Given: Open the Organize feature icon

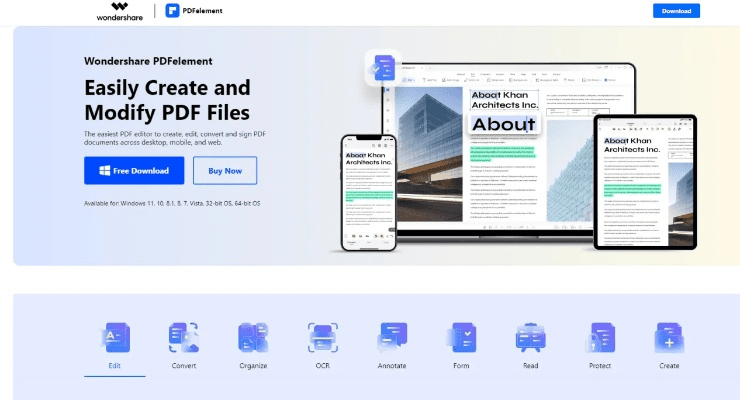Looking at the screenshot, I should [x=253, y=339].
